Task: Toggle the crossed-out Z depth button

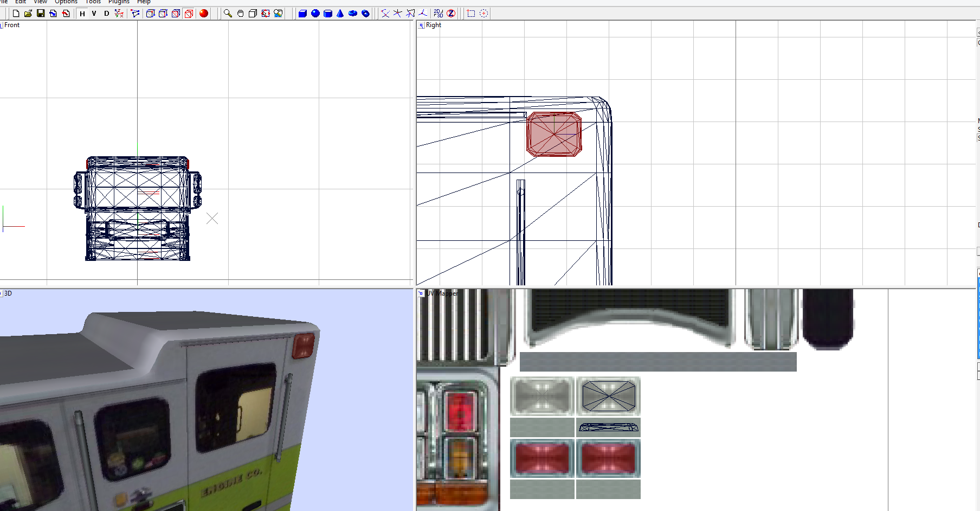Action: (x=450, y=14)
